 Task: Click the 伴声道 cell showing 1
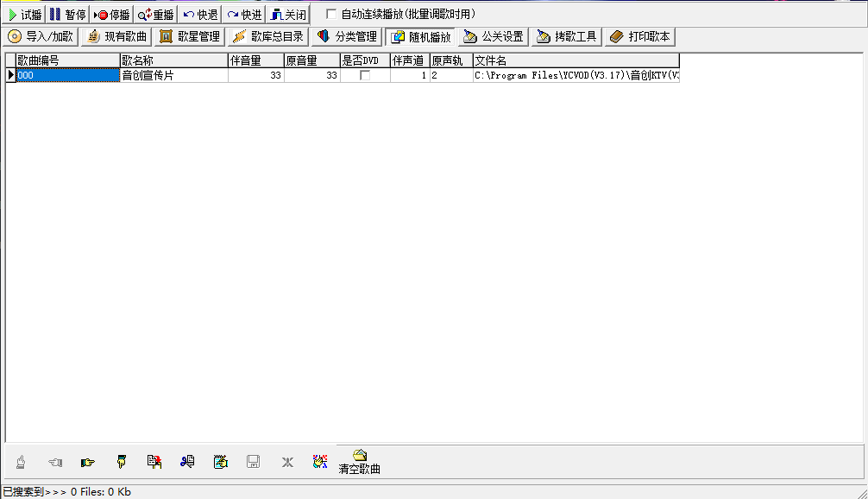pyautogui.click(x=410, y=75)
